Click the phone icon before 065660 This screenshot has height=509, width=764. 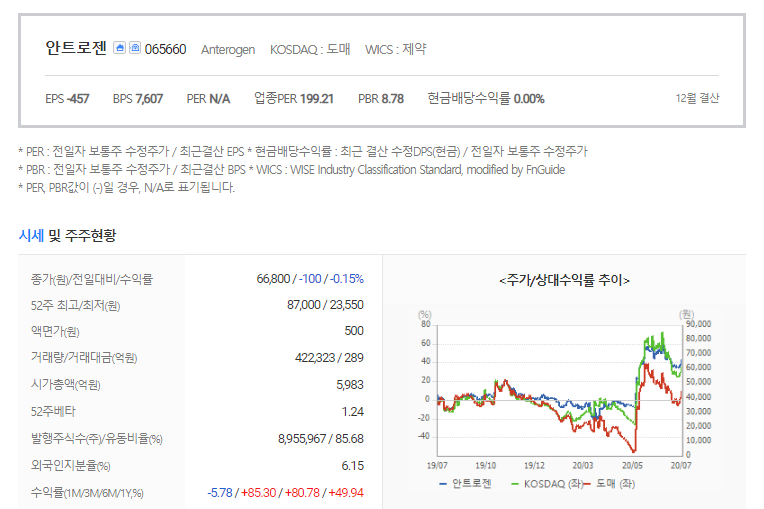tap(135, 47)
